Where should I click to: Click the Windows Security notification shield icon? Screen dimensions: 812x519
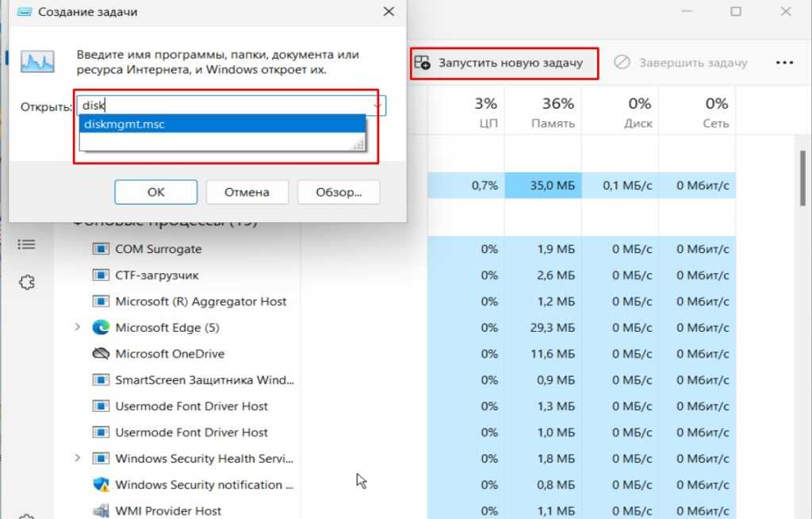coord(101,485)
